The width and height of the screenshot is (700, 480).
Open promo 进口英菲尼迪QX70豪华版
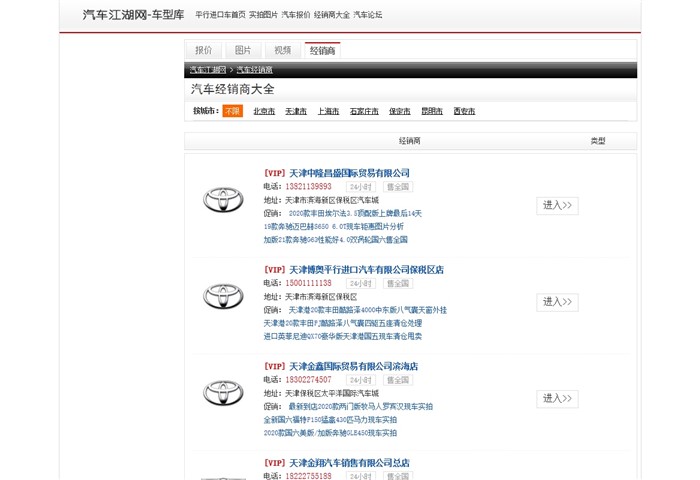[342, 336]
